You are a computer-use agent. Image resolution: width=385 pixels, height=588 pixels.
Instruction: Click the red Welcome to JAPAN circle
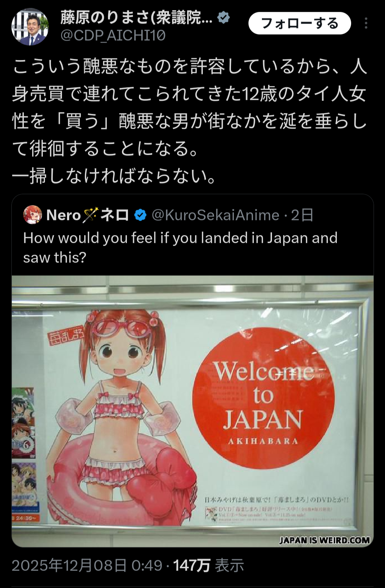point(263,398)
